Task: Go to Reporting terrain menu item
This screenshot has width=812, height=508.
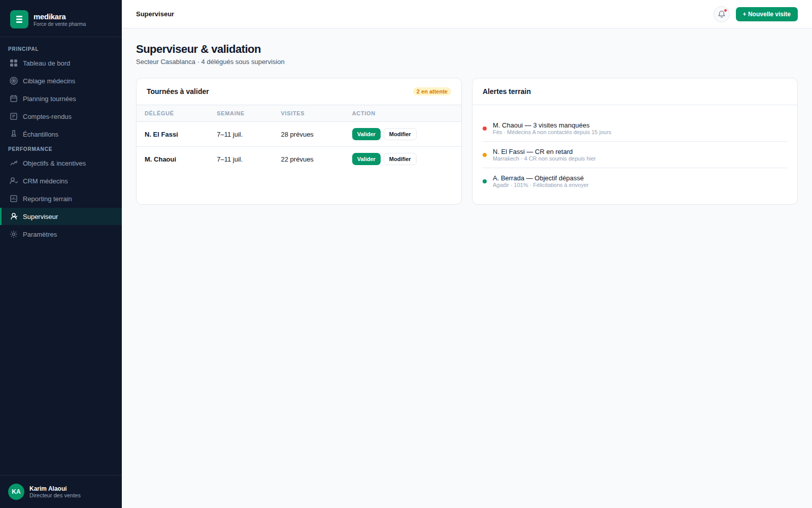Action: coord(61,199)
